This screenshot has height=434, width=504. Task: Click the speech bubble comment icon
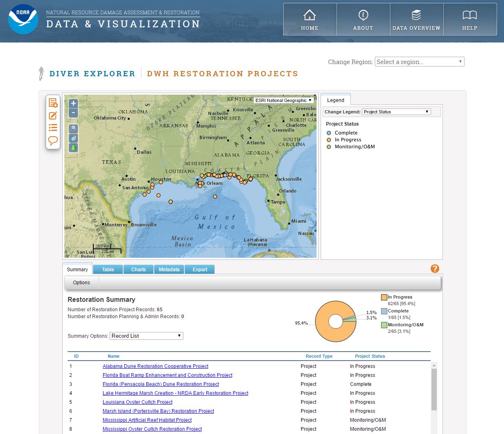[53, 141]
